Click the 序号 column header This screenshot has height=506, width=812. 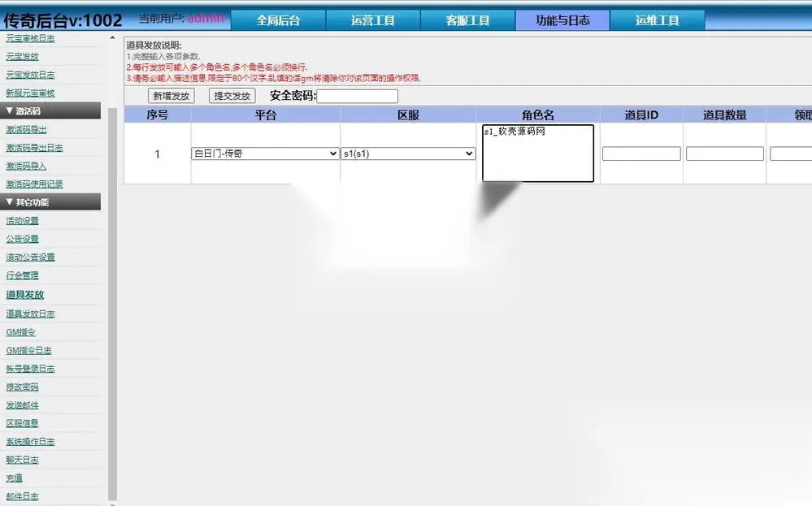pyautogui.click(x=158, y=115)
